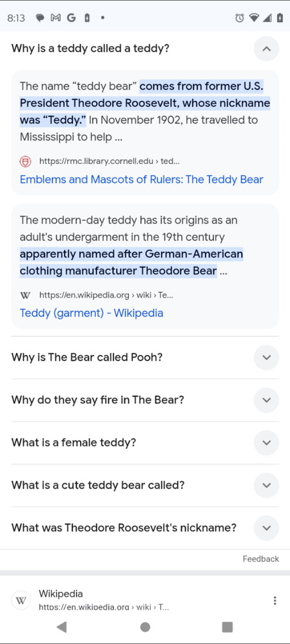Open the three-dot menu beside Wikipedia result
This screenshot has width=290, height=644.
275,600
